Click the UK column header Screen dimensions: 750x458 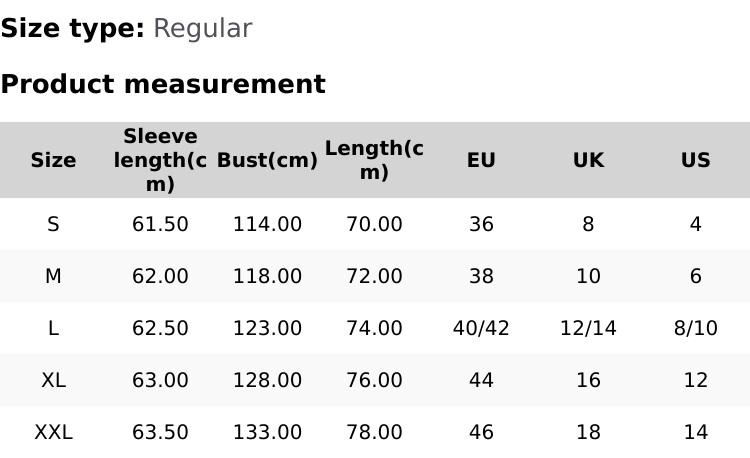[588, 160]
